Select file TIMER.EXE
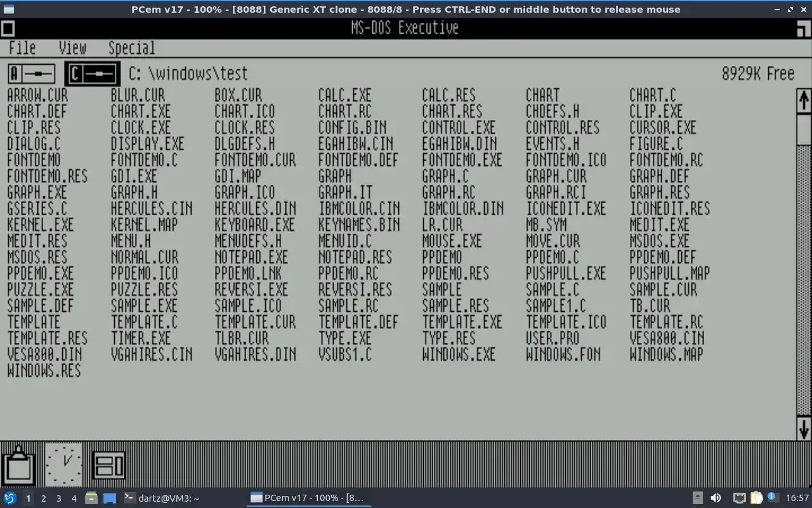This screenshot has width=812, height=508. 141,338
